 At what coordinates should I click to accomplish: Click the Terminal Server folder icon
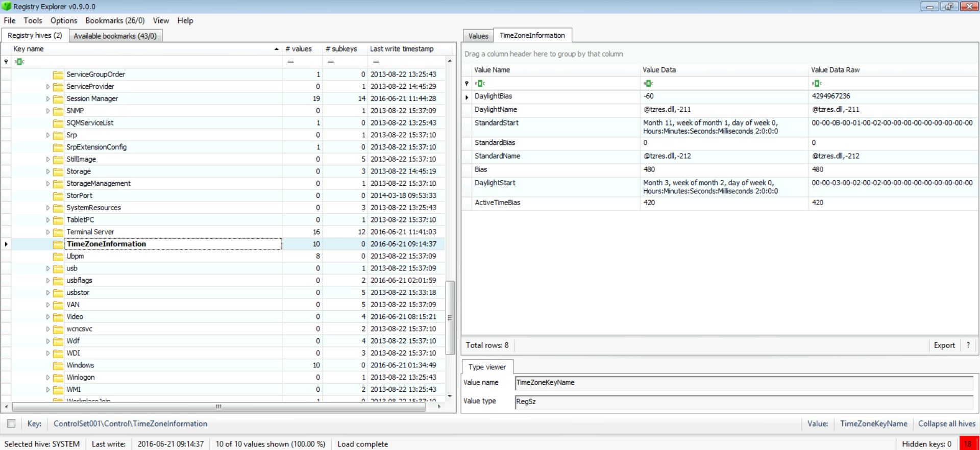coord(58,232)
